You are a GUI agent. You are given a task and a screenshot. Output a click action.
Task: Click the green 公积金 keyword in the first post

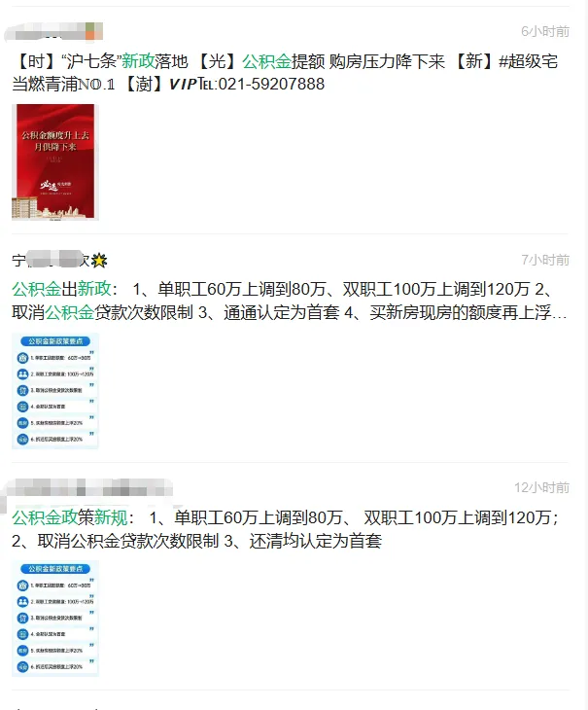point(266,61)
